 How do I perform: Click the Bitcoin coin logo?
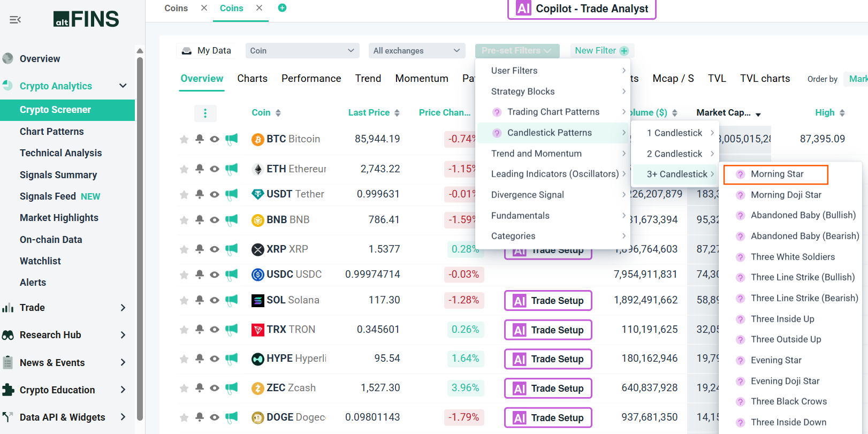click(x=258, y=140)
